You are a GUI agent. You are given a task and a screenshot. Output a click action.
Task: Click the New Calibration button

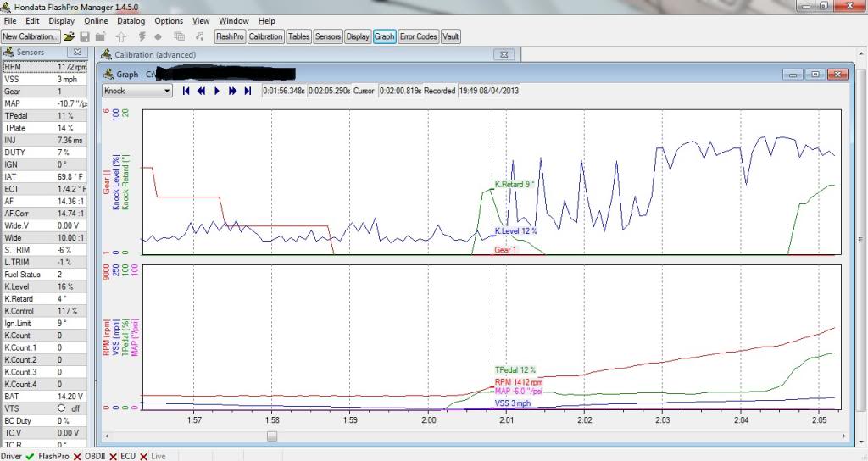(x=31, y=36)
